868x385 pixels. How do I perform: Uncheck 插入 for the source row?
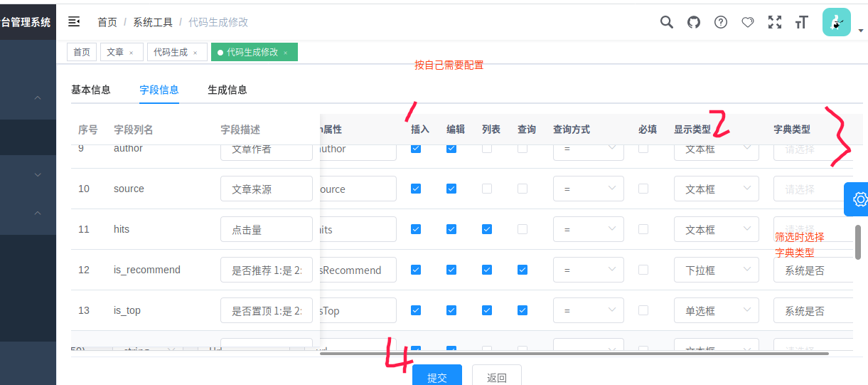416,189
